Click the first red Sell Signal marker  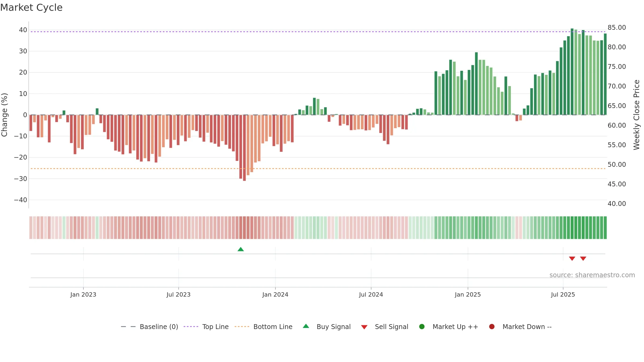(x=572, y=258)
